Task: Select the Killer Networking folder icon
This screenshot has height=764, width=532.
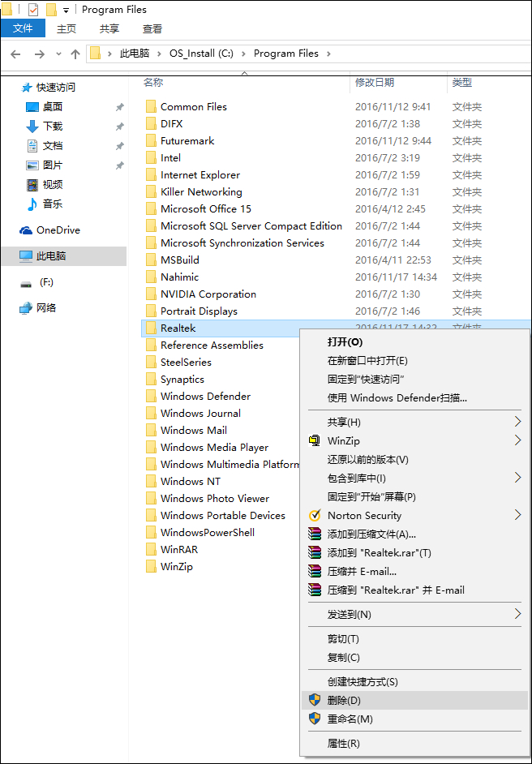Action: click(152, 192)
